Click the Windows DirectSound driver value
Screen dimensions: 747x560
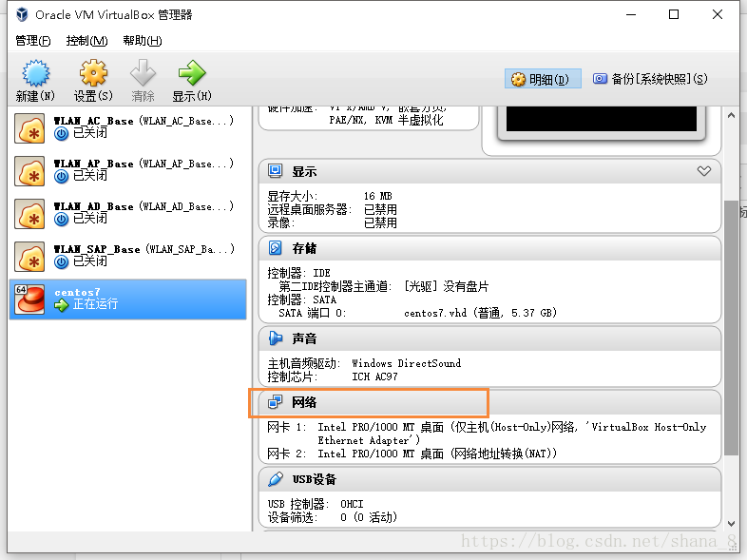407,363
